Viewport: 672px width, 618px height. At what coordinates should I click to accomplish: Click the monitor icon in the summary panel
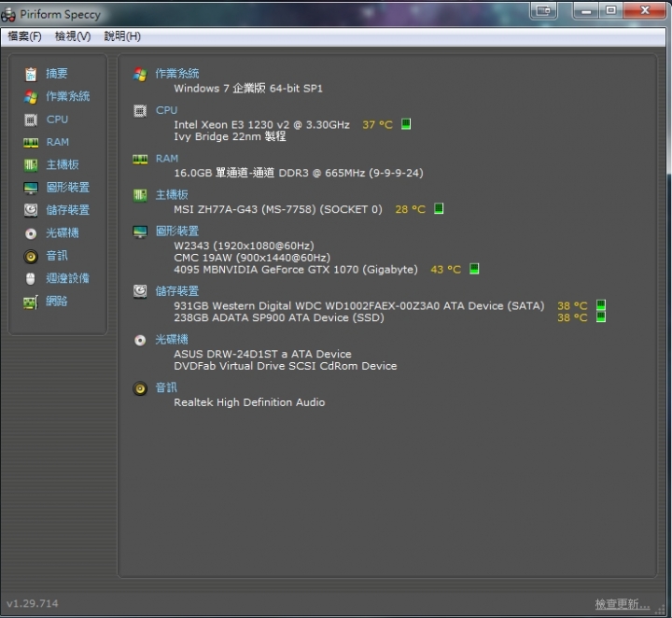click(140, 232)
